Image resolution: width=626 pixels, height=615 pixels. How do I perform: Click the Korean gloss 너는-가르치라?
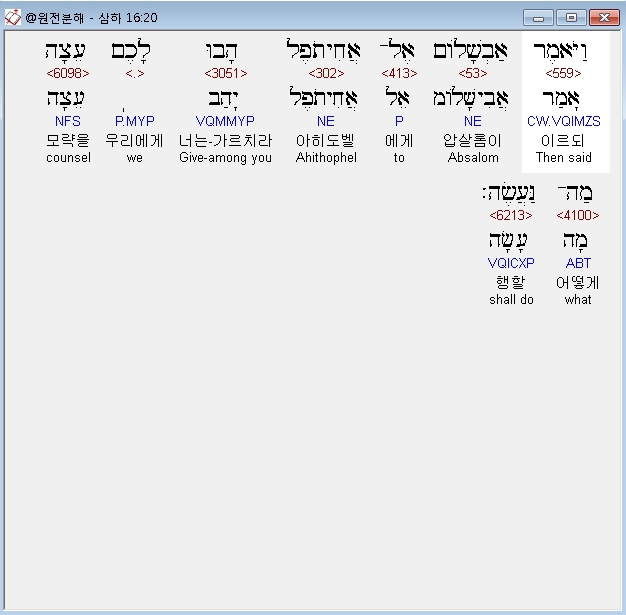(225, 140)
